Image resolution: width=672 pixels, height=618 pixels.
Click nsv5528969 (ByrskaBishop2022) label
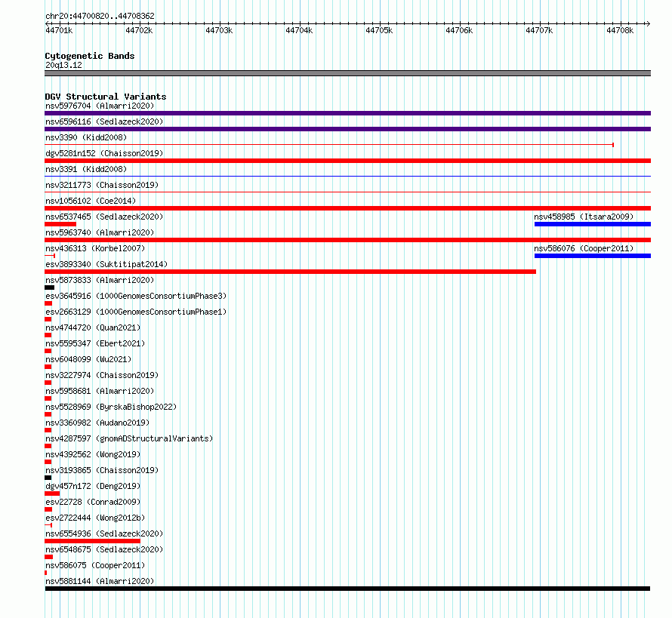tap(111, 407)
